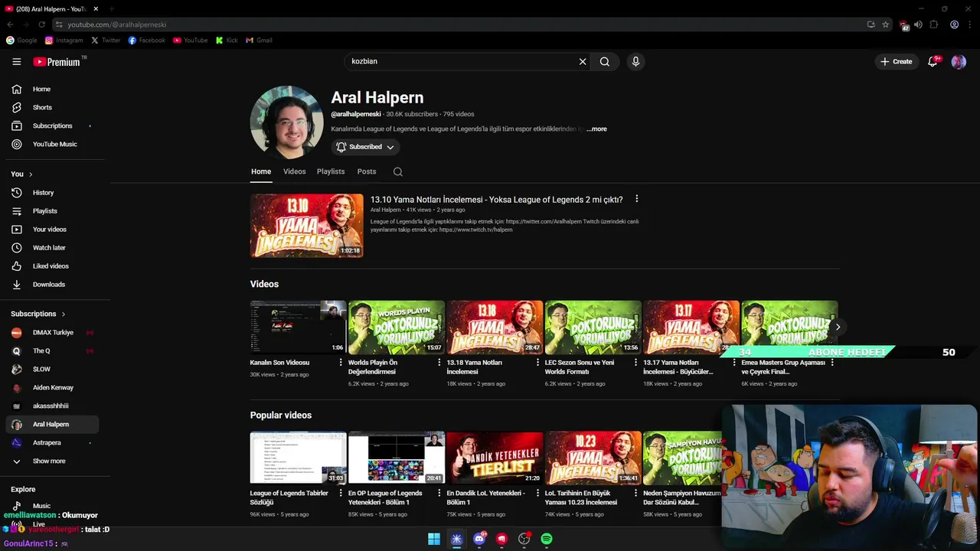Click the search magnifier button
The image size is (980, 551).
coord(605,62)
